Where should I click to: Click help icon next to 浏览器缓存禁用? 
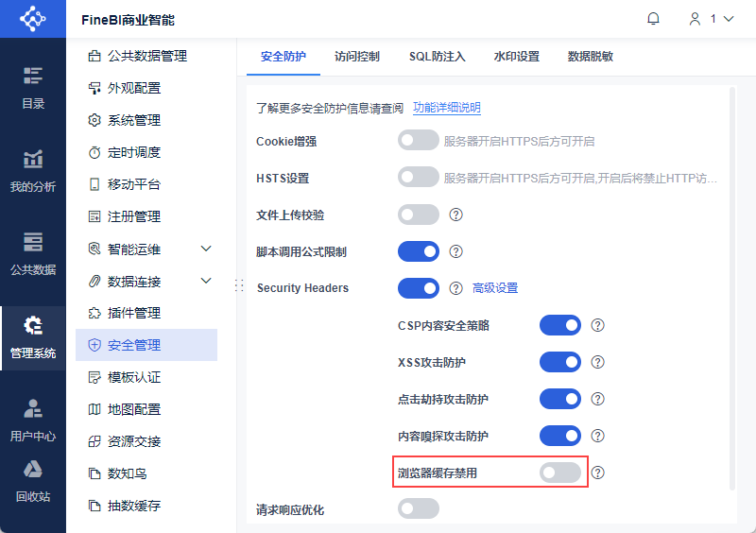pyautogui.click(x=597, y=473)
